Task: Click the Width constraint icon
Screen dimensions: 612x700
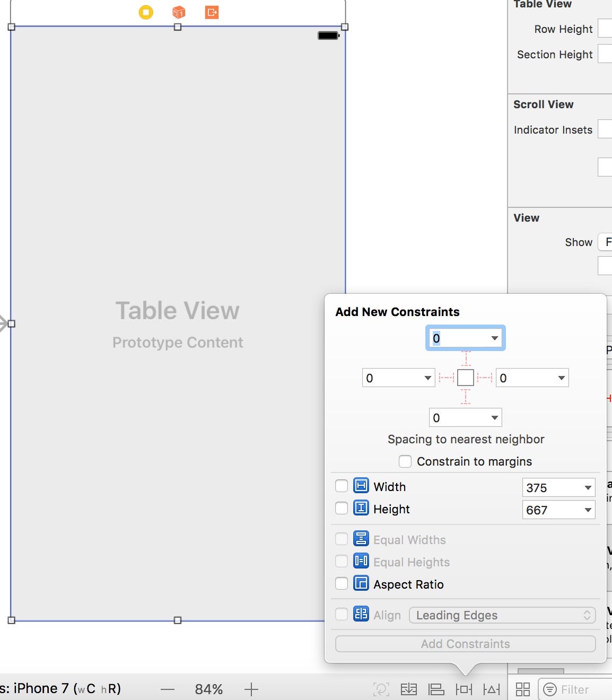Action: (x=361, y=486)
